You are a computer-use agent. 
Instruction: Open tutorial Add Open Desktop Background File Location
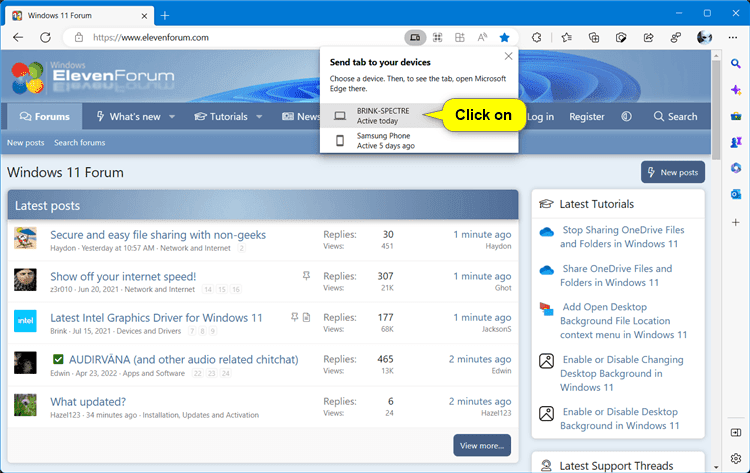click(x=623, y=320)
